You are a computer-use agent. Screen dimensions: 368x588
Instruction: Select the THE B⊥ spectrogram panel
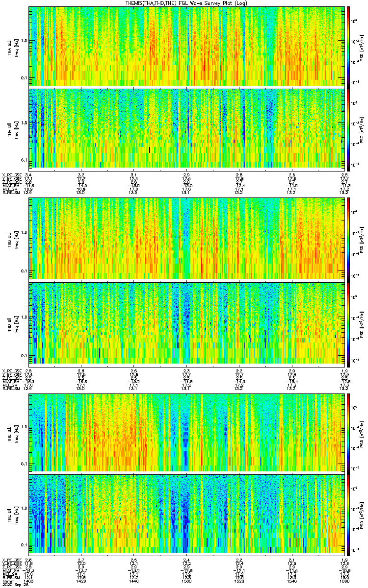(x=186, y=432)
